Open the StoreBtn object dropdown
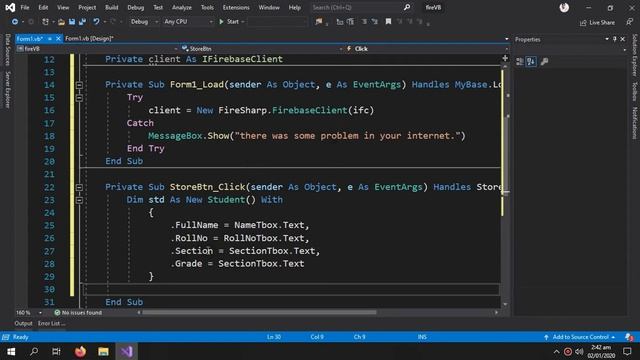This screenshot has width=640, height=360. [262, 49]
